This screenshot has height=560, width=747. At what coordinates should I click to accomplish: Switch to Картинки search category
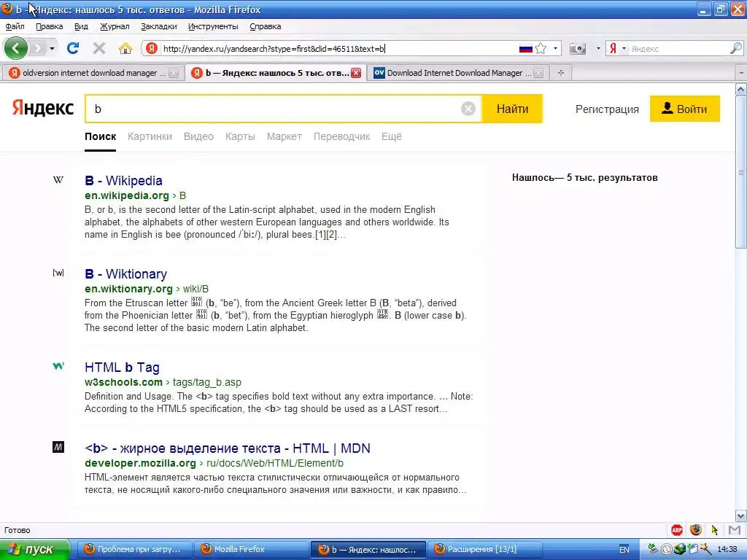(x=150, y=136)
